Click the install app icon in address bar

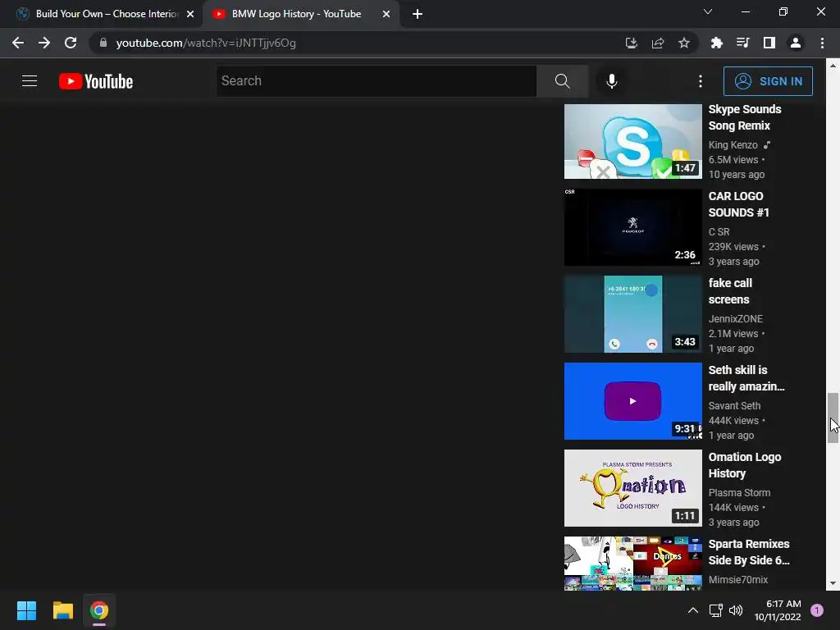[631, 43]
